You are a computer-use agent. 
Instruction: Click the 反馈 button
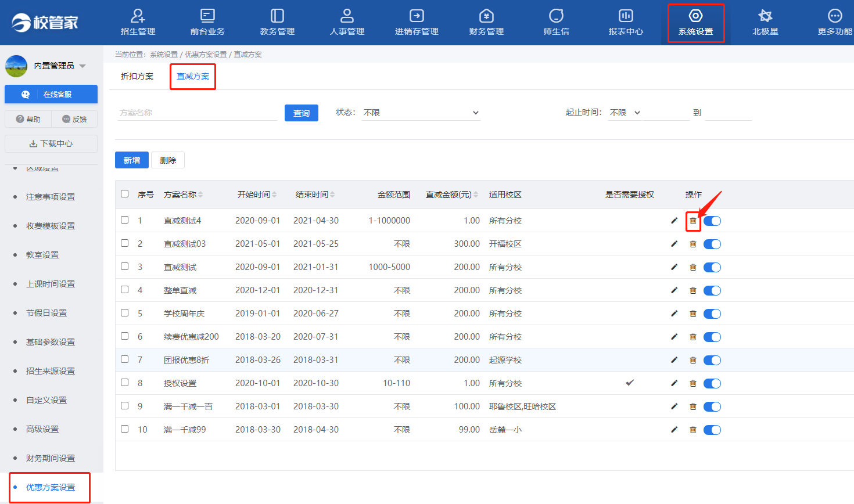point(74,119)
